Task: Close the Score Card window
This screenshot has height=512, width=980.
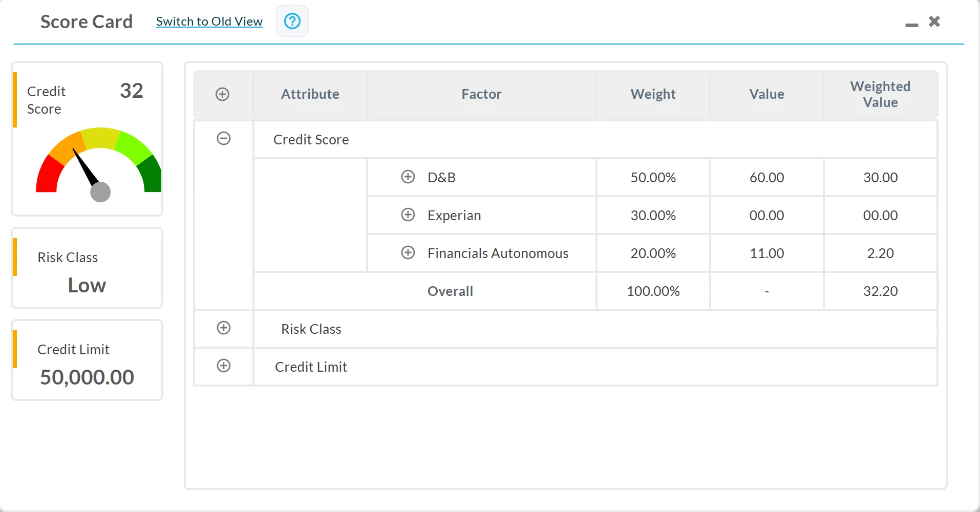Action: coord(934,21)
